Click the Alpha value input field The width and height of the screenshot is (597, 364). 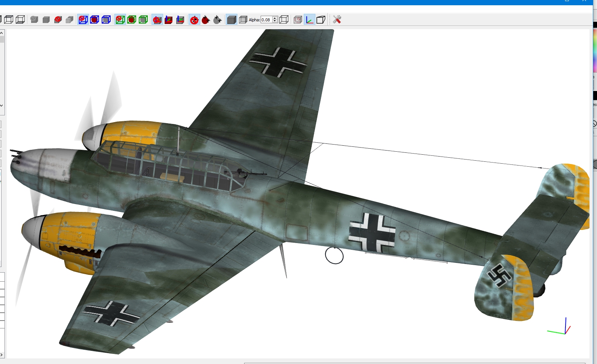click(266, 20)
